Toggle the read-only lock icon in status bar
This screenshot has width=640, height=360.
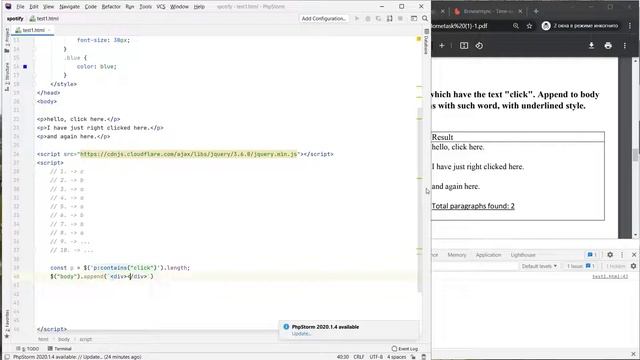tap(413, 357)
